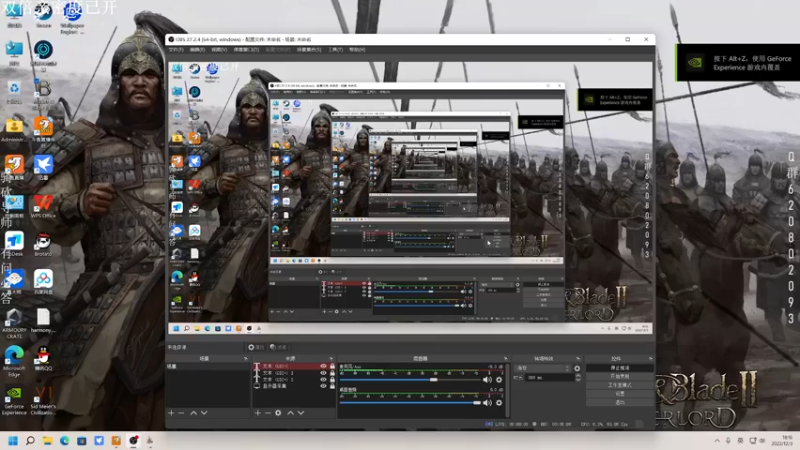
Task: Undock the Controls panel via header icon
Action: 650,359
